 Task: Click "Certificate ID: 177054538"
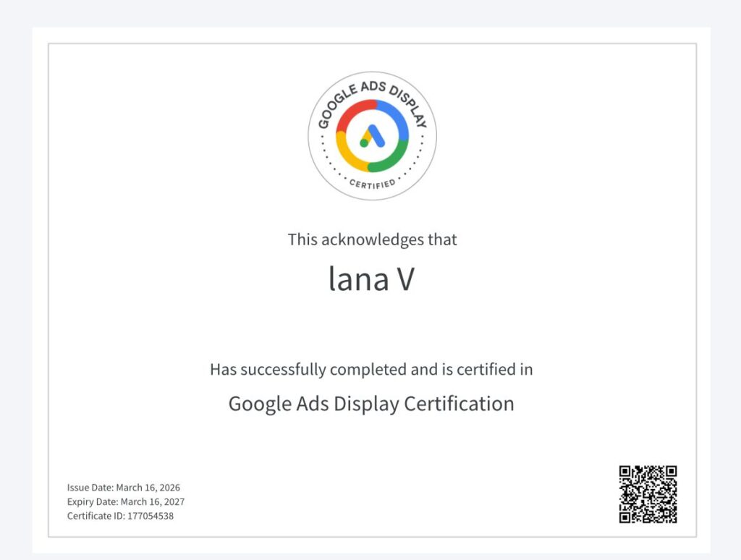click(x=120, y=516)
